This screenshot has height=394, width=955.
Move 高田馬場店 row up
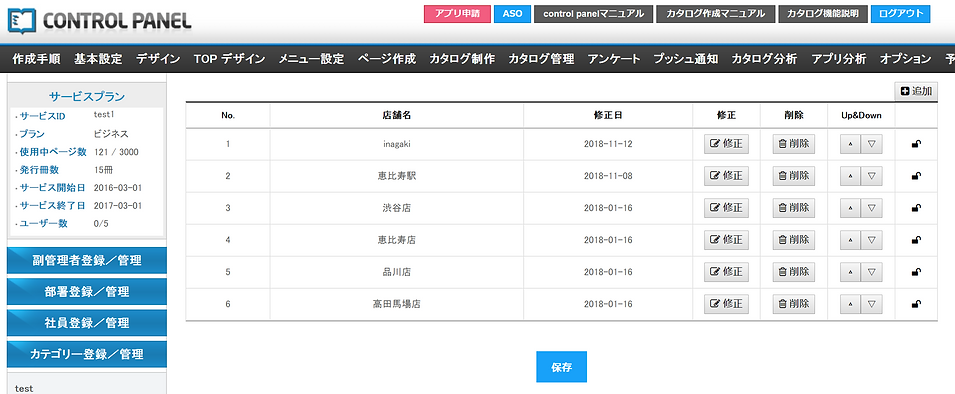pyautogui.click(x=850, y=303)
